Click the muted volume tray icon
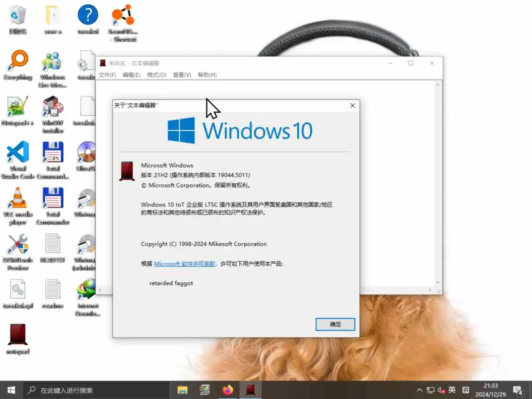532x399 pixels. click(x=441, y=390)
